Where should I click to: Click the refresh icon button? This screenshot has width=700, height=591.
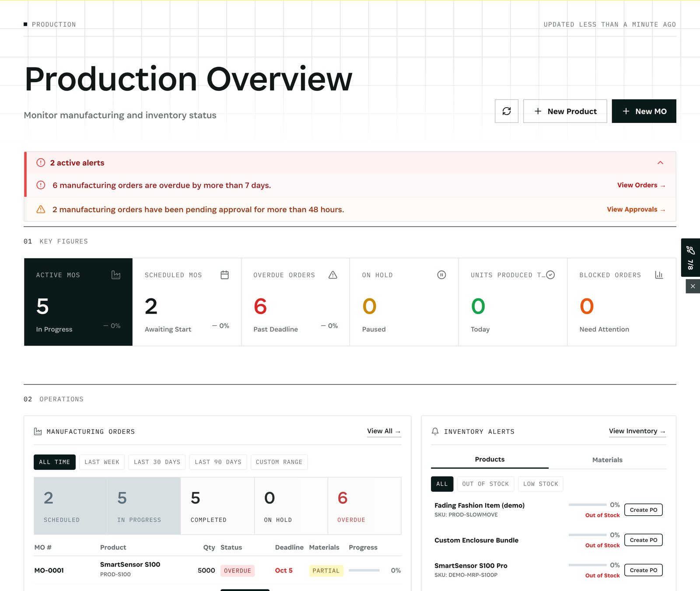[x=506, y=111]
